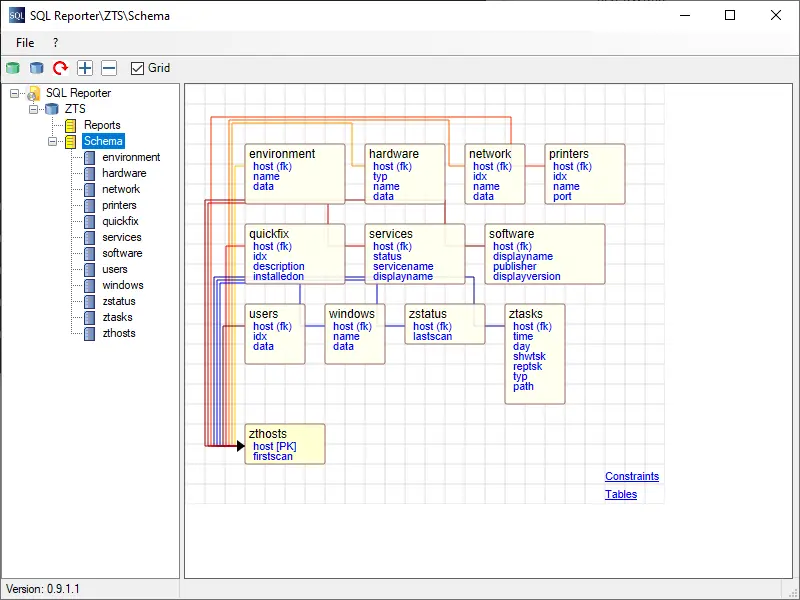The width and height of the screenshot is (800, 600).
Task: Maximize the SQL Reporter window
Action: (x=730, y=15)
